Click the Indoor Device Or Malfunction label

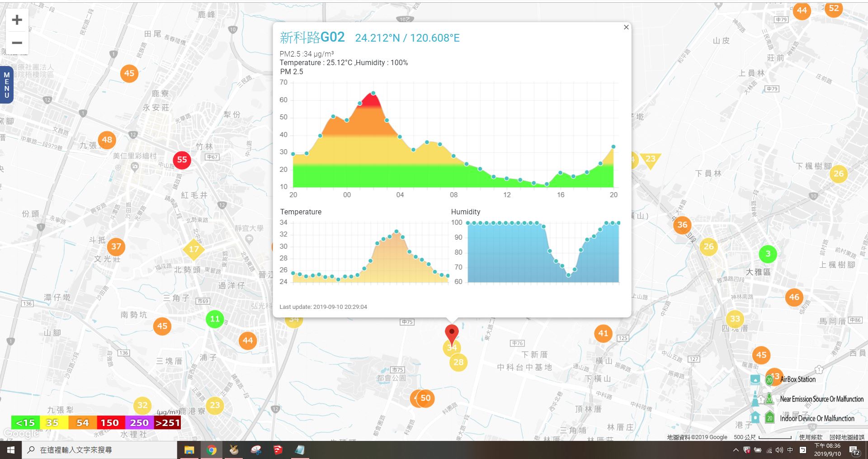[x=817, y=418]
